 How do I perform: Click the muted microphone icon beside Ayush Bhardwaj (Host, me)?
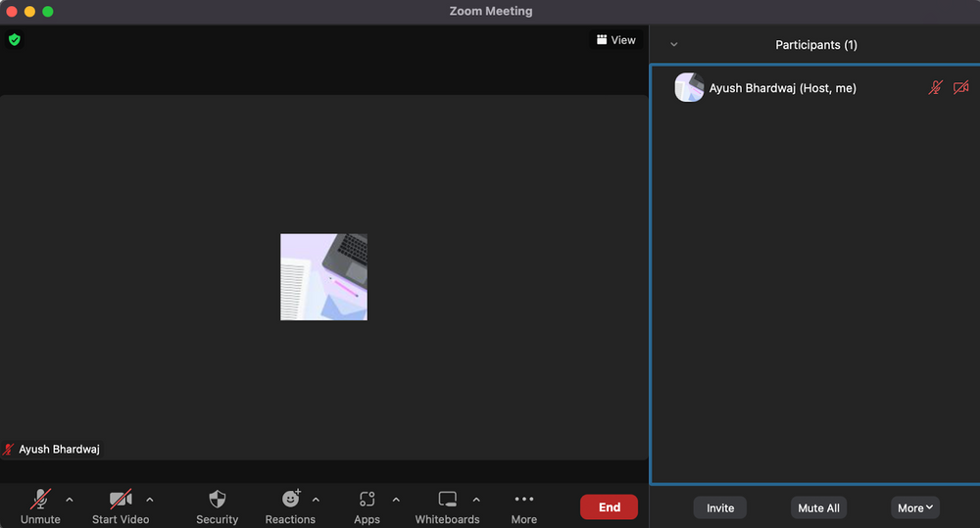coord(935,87)
